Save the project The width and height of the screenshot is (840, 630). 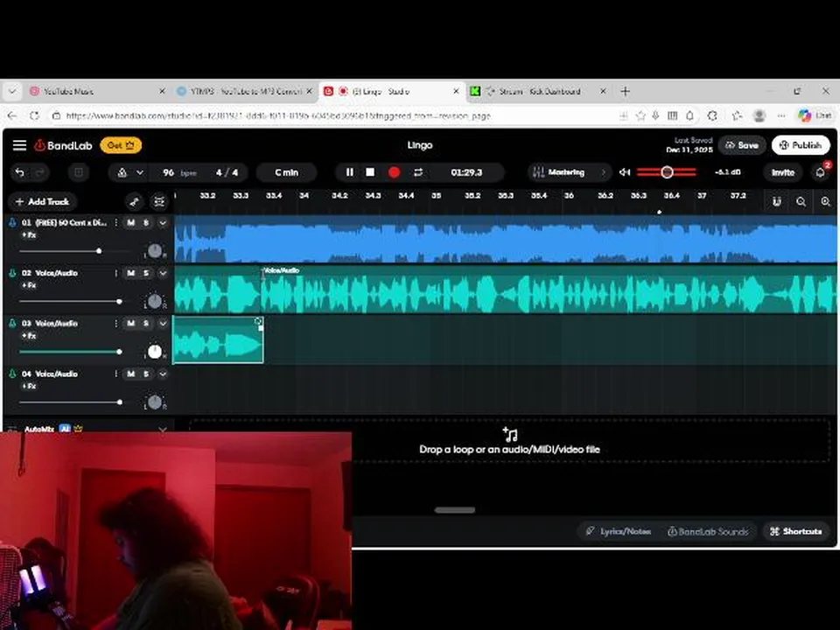click(x=742, y=145)
